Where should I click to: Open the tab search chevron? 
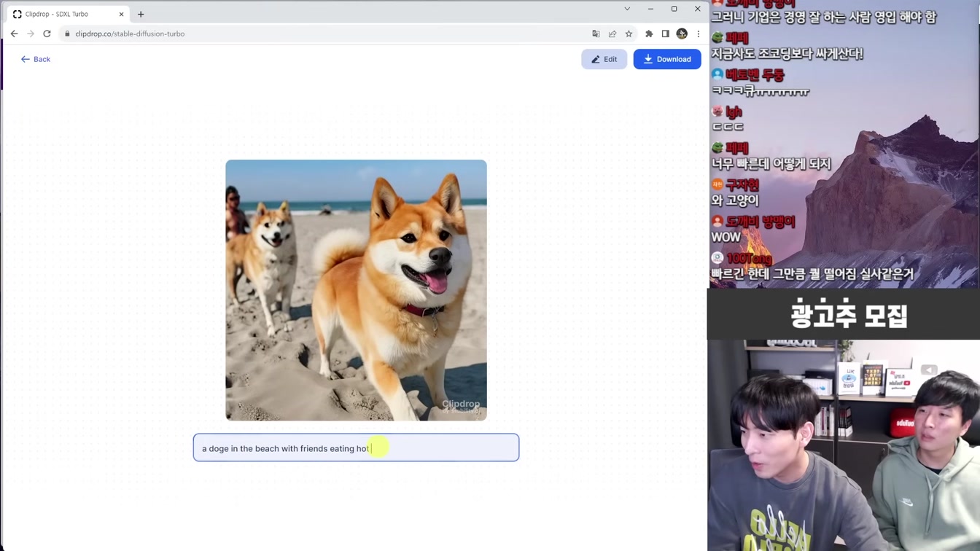pyautogui.click(x=627, y=9)
